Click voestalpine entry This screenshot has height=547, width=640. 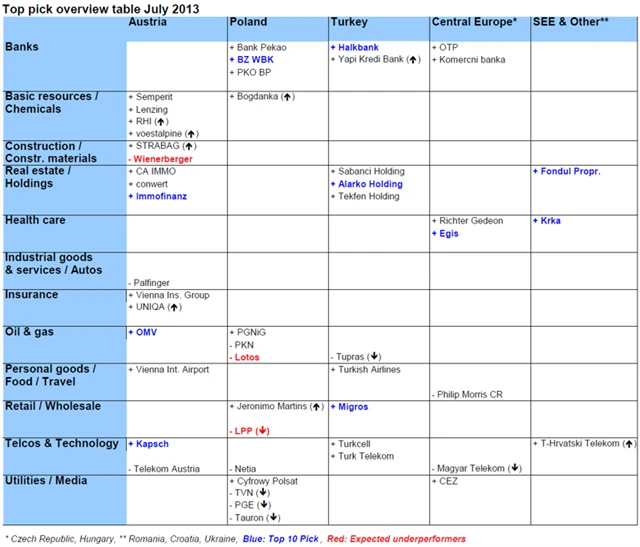pos(163,133)
